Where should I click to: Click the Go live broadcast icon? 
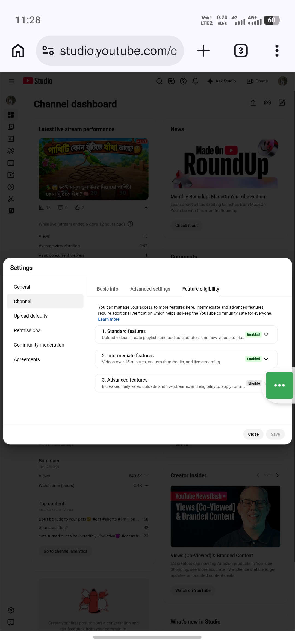pyautogui.click(x=267, y=103)
